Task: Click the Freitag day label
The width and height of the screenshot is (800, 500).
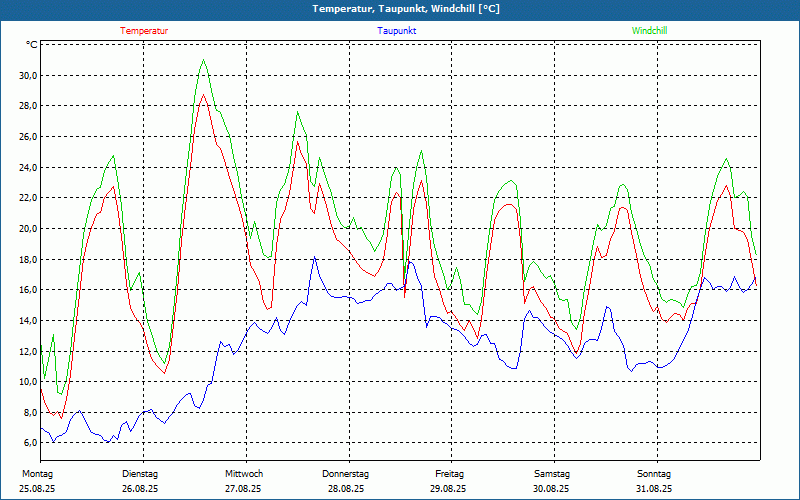Action: [x=449, y=473]
